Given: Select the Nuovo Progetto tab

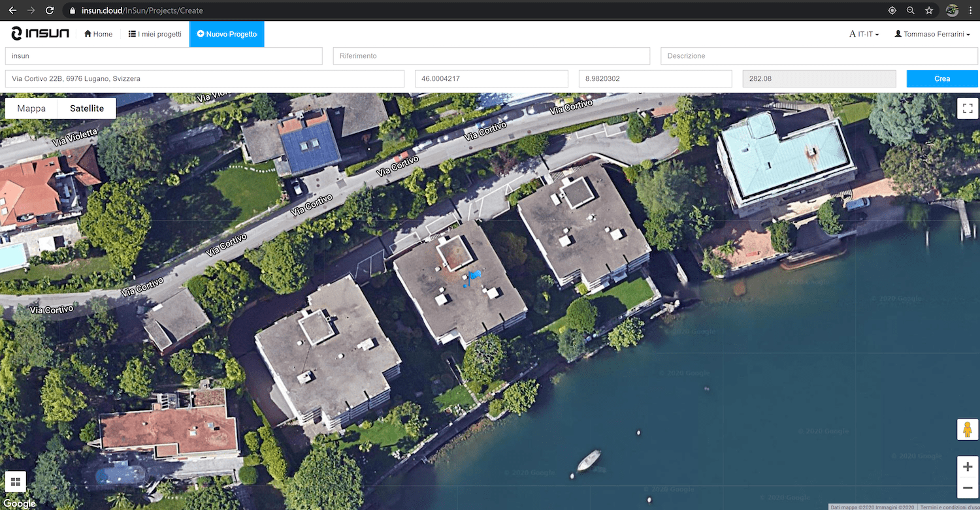Looking at the screenshot, I should pos(227,34).
